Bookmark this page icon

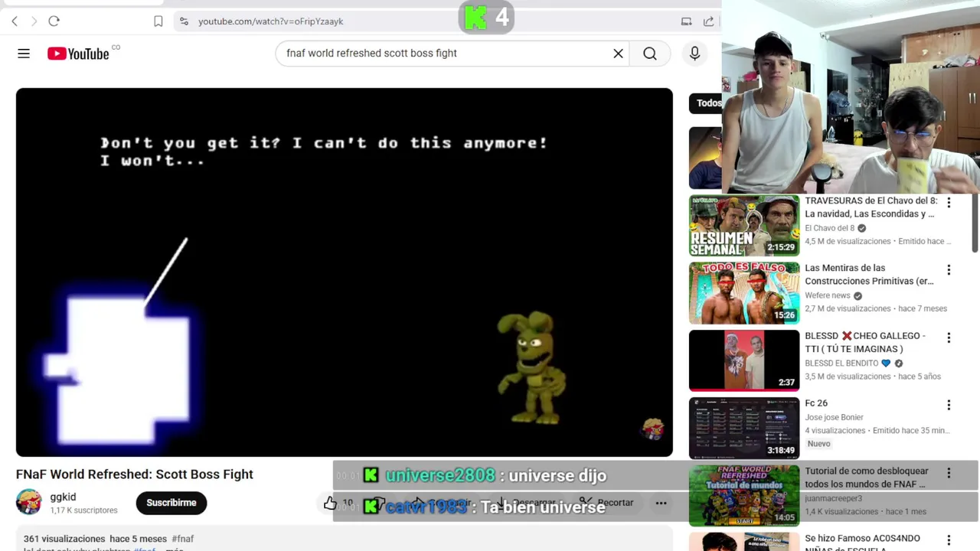click(x=158, y=21)
